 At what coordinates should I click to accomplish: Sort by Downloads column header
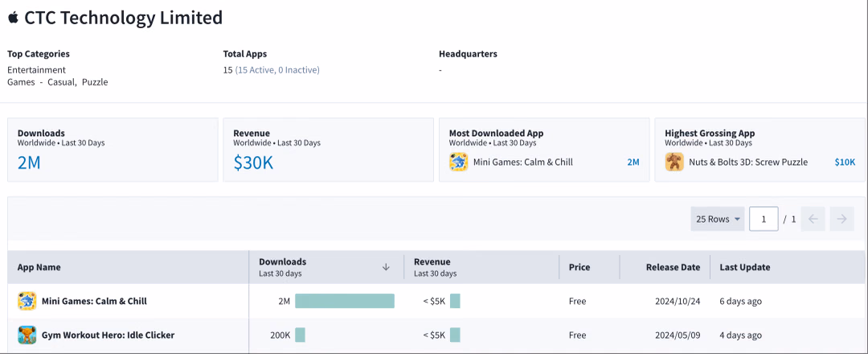282,262
